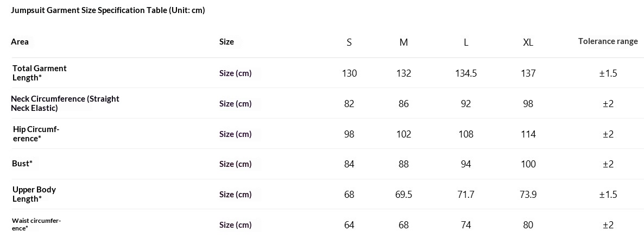Click the 'Size (cm)' cell in Bust row
The image size is (644, 237).
point(235,164)
